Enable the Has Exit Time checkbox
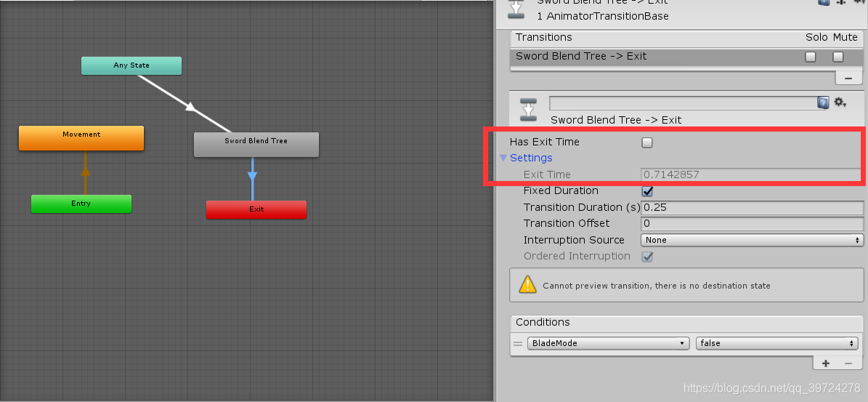 click(647, 142)
